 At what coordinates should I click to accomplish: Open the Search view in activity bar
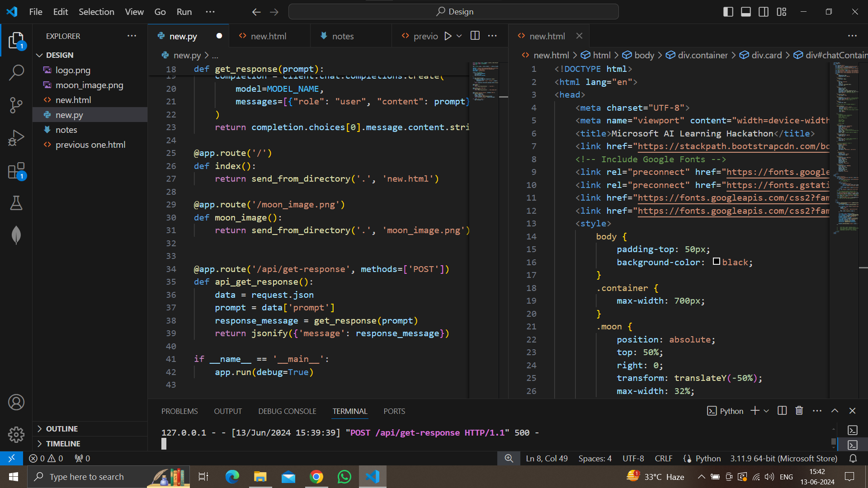click(16, 72)
